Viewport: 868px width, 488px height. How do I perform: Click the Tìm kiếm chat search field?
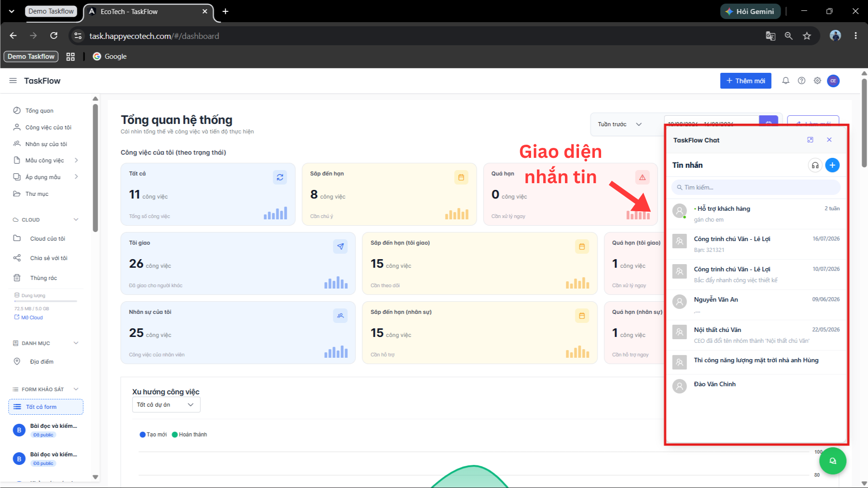tap(756, 187)
